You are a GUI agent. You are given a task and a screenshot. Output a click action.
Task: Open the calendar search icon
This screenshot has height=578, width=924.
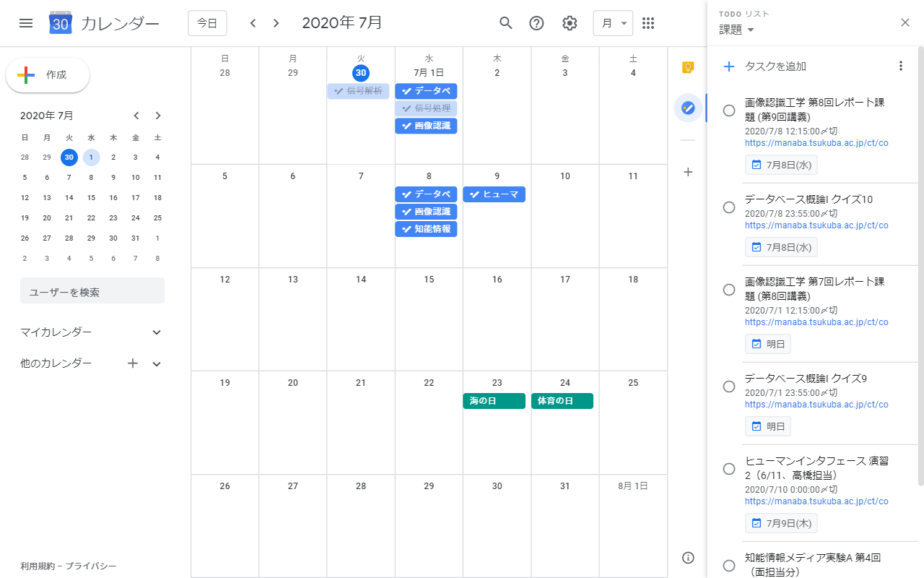pyautogui.click(x=506, y=23)
